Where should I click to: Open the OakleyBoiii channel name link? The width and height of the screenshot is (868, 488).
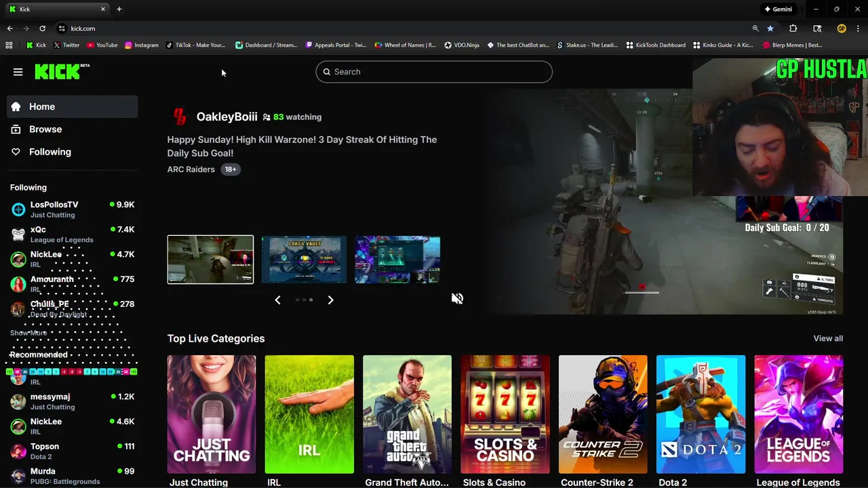[226, 117]
